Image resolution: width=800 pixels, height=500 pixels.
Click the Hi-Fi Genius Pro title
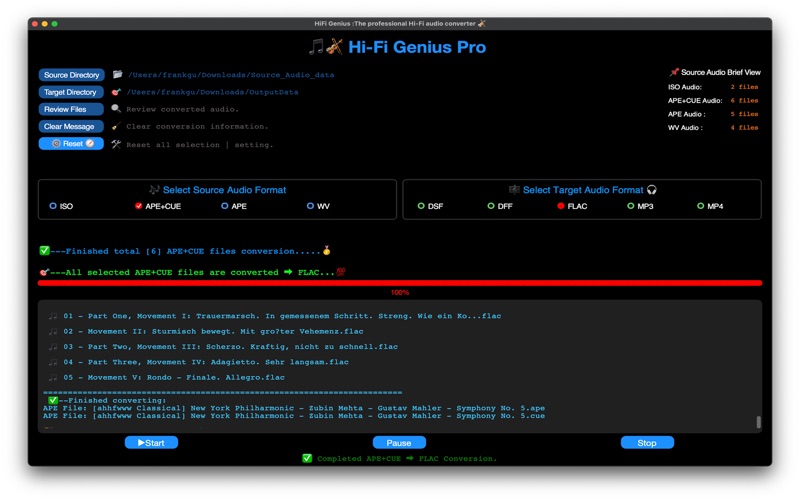pos(417,47)
